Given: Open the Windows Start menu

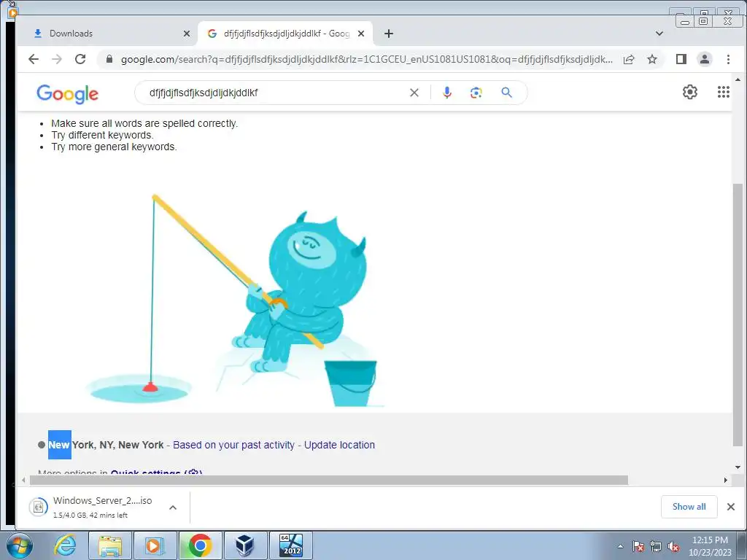Looking at the screenshot, I should point(20,545).
